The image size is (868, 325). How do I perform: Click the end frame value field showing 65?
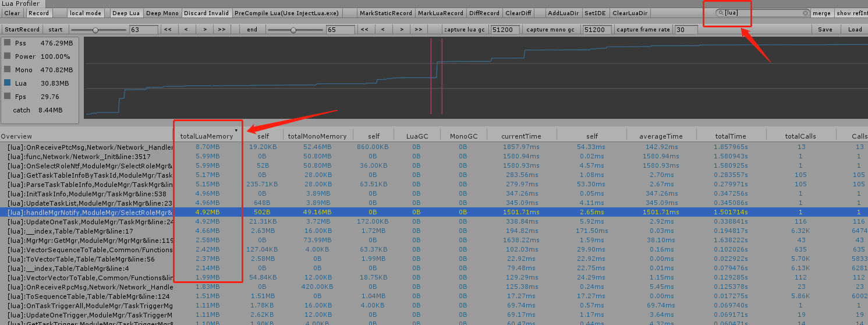click(341, 30)
